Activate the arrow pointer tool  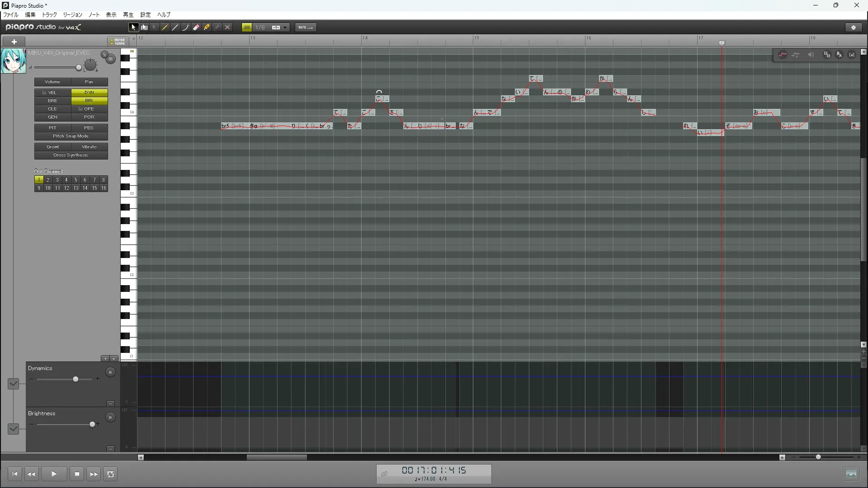coord(133,28)
